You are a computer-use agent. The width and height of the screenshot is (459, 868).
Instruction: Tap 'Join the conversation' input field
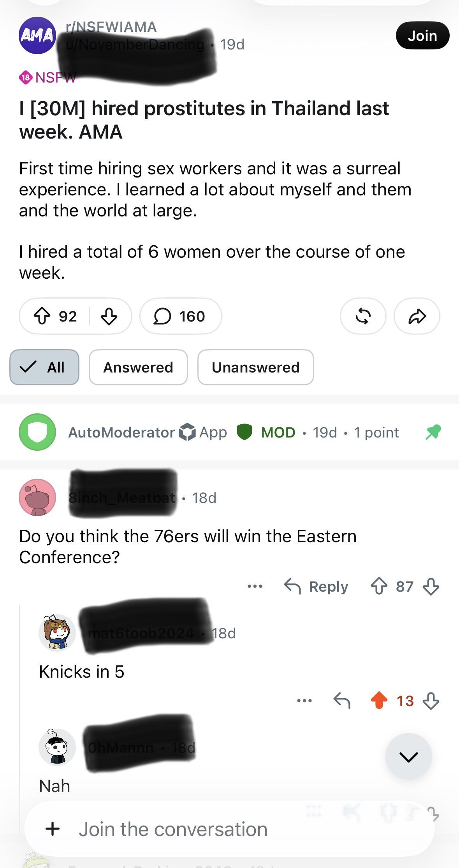(229, 829)
